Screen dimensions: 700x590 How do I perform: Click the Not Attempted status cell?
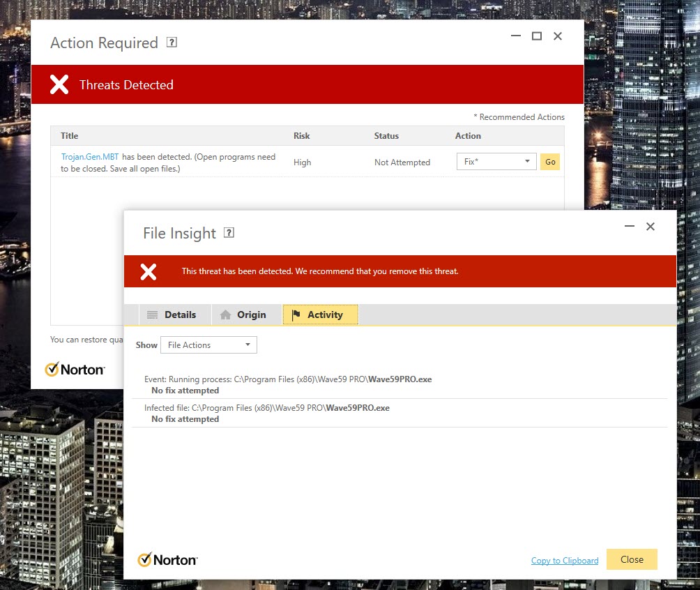tap(402, 162)
